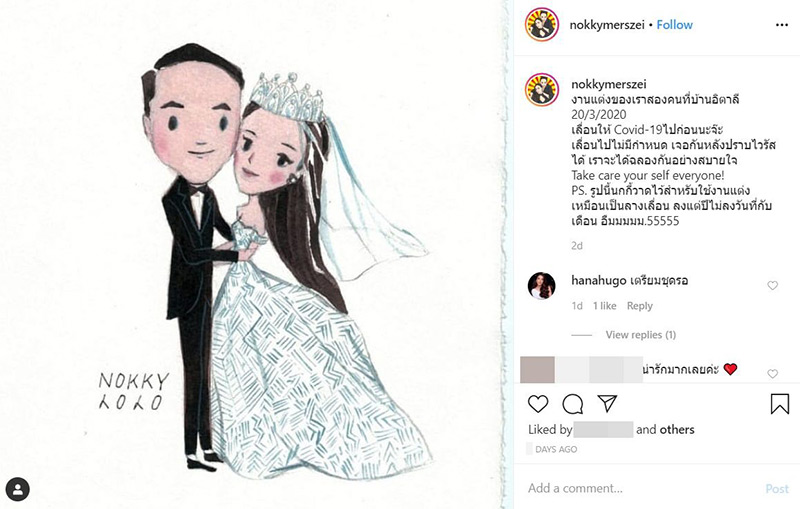Save the post with the bookmark icon
The width and height of the screenshot is (800, 509).
pyautogui.click(x=780, y=403)
